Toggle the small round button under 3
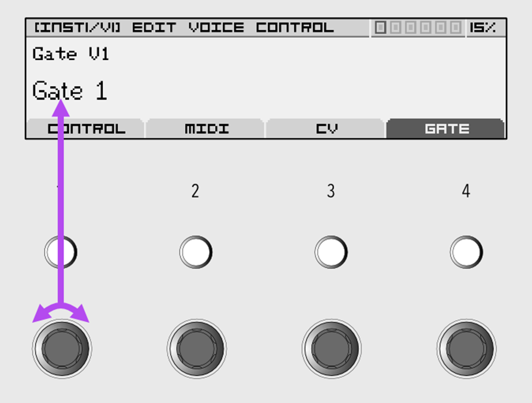532x403 pixels. click(x=331, y=252)
